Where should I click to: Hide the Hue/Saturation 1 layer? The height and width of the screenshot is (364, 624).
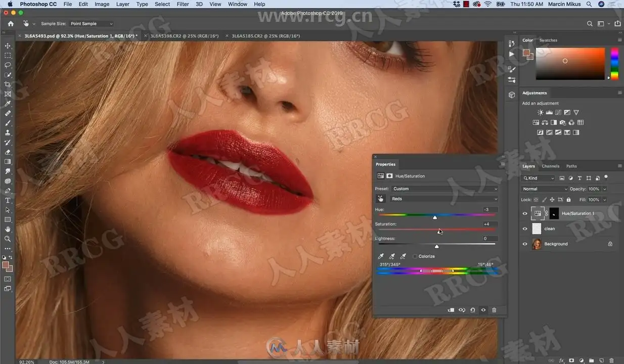click(x=524, y=213)
